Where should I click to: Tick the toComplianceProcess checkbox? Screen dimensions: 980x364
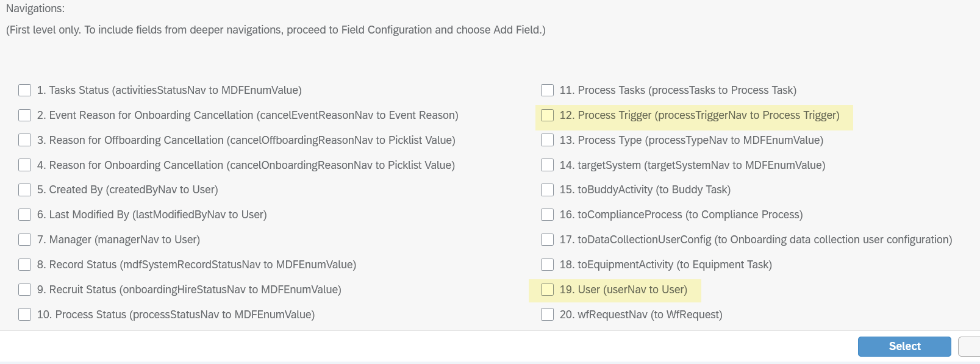(x=547, y=215)
